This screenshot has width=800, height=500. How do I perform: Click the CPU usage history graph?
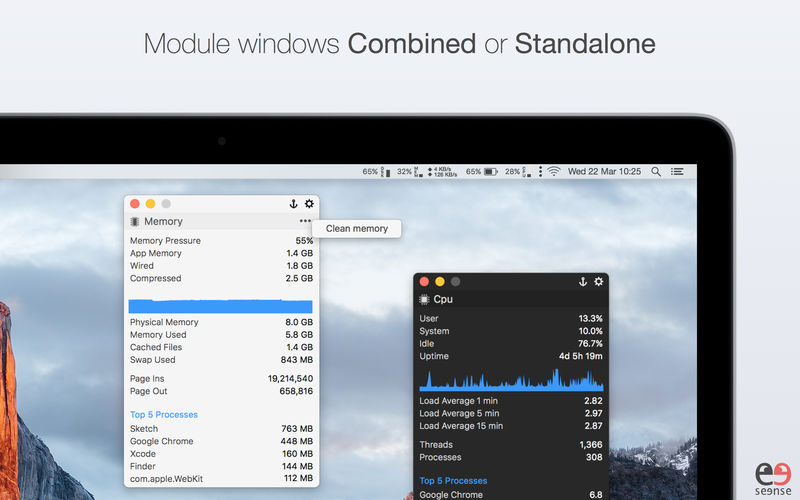511,381
